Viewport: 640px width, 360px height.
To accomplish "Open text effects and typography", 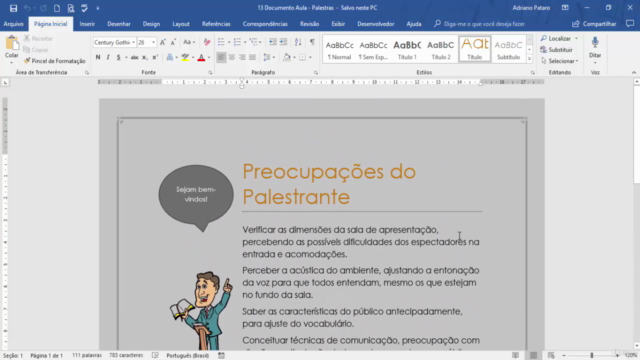I will pos(170,58).
